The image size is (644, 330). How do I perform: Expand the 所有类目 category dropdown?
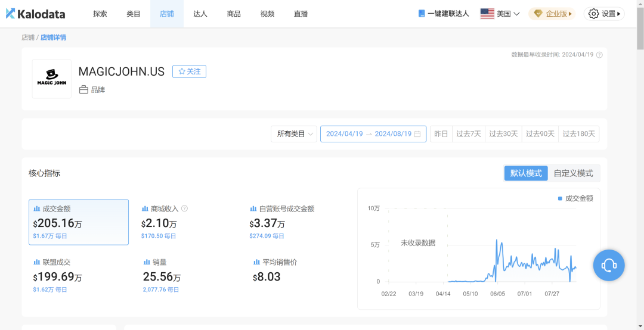click(x=293, y=134)
